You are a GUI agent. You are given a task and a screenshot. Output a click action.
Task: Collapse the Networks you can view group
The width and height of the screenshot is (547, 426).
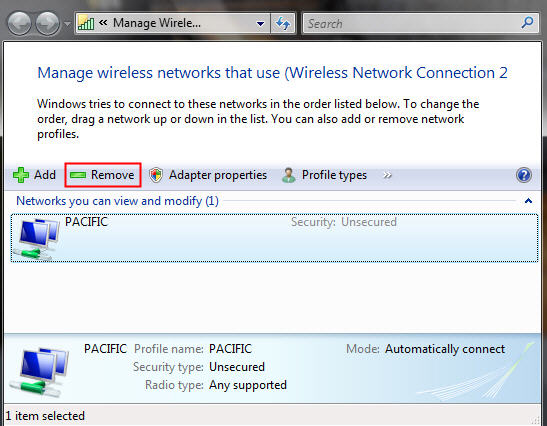528,201
